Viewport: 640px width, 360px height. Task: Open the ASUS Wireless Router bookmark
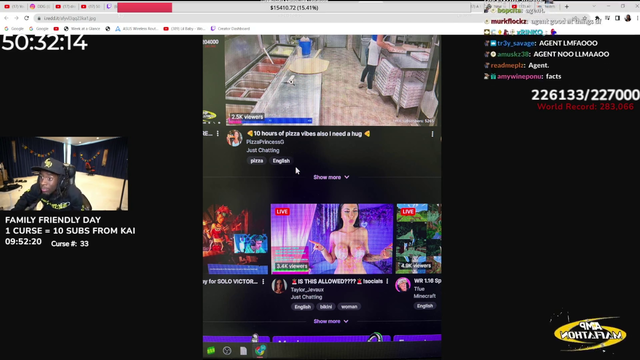pyautogui.click(x=137, y=29)
